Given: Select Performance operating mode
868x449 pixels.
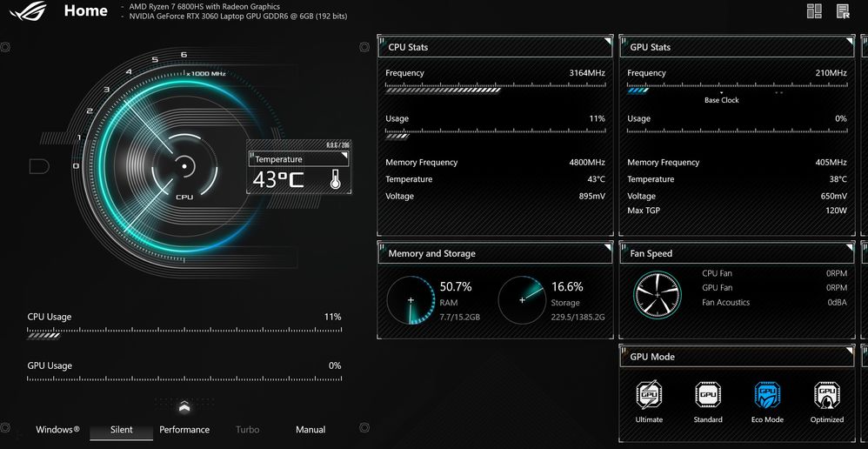Looking at the screenshot, I should coord(184,430).
